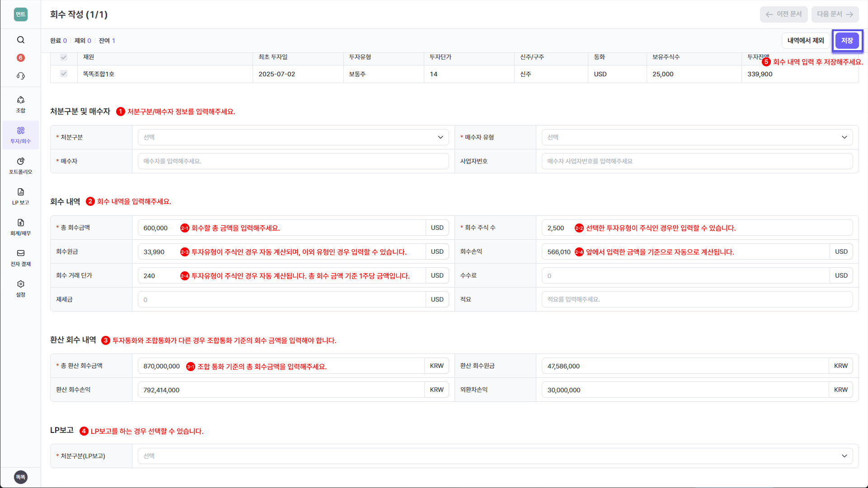Viewport: 868px width, 488px height.
Task: Toggle the header checkbox beside 재원
Action: tap(64, 57)
